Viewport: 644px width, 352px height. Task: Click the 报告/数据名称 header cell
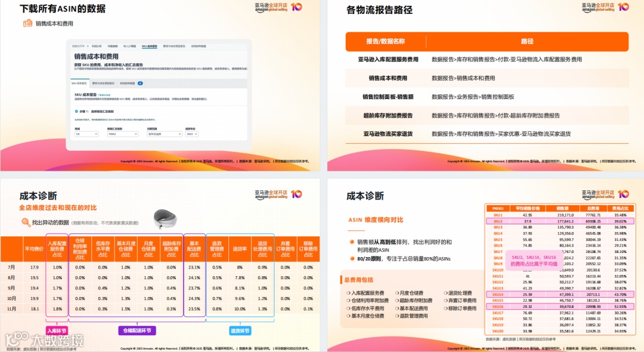click(385, 41)
